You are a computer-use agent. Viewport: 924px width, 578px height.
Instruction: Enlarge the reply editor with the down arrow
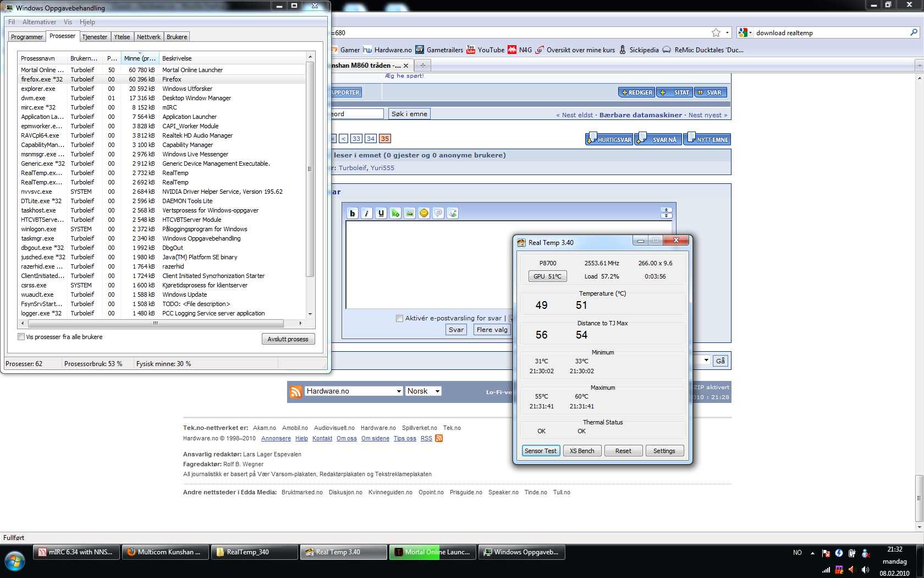click(667, 216)
